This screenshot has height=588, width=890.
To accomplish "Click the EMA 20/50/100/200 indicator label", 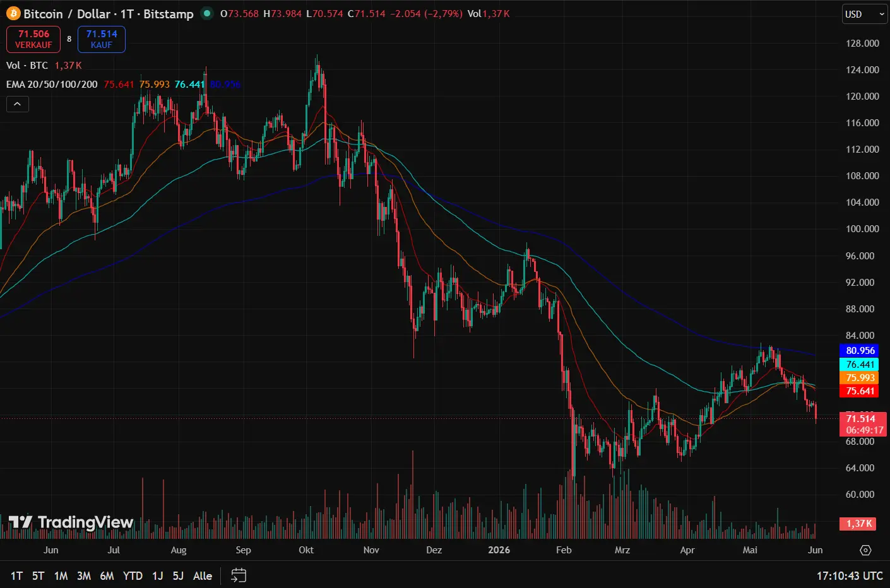I will [52, 84].
